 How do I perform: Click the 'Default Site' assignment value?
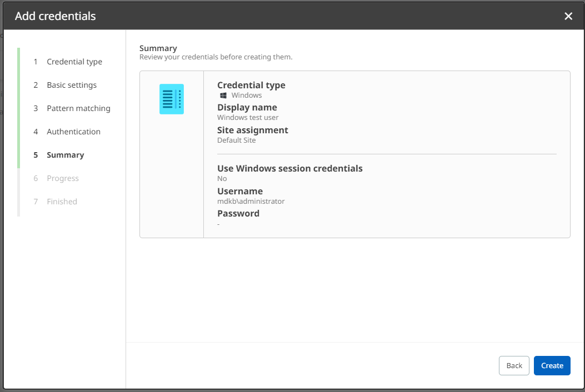[236, 140]
